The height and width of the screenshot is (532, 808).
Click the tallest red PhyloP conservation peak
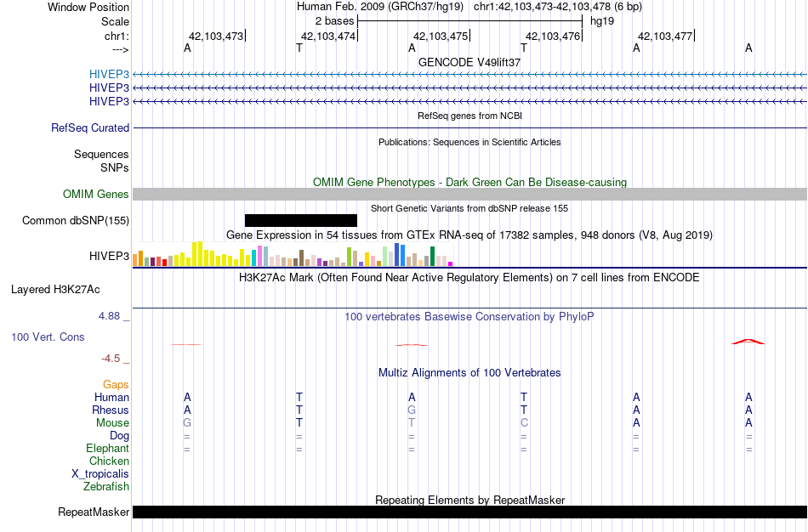[x=748, y=342]
